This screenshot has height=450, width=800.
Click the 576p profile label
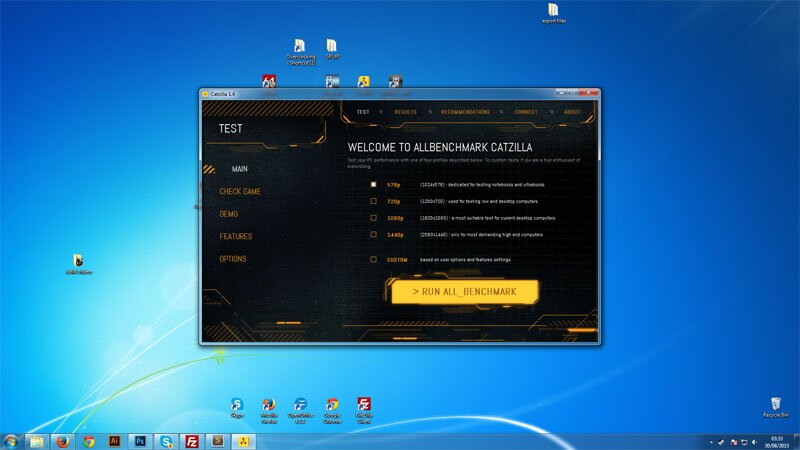pyautogui.click(x=393, y=185)
